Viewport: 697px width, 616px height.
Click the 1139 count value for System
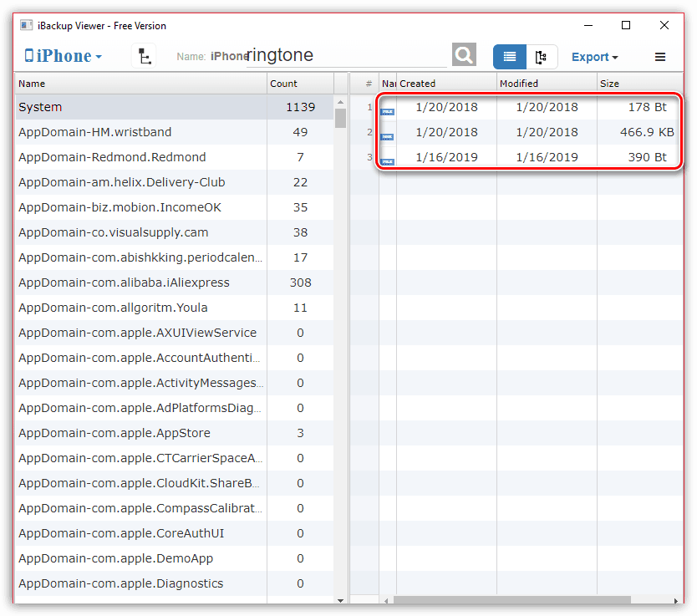click(x=301, y=107)
